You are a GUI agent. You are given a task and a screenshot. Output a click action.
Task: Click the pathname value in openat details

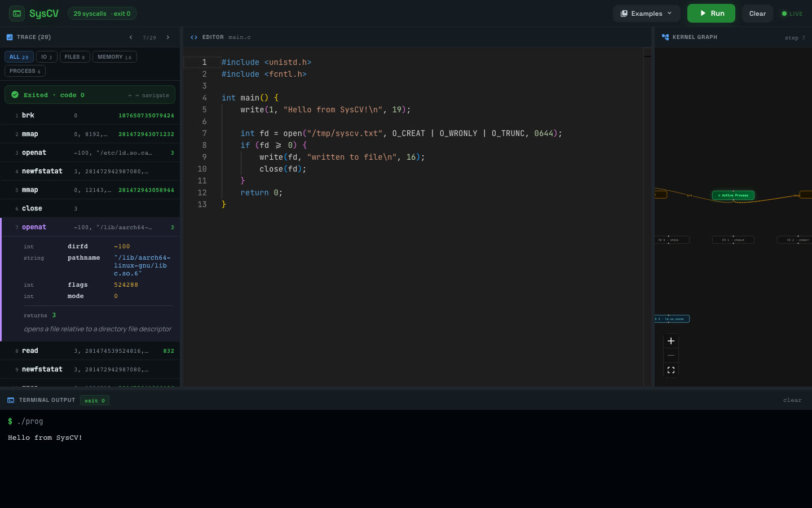pyautogui.click(x=142, y=265)
